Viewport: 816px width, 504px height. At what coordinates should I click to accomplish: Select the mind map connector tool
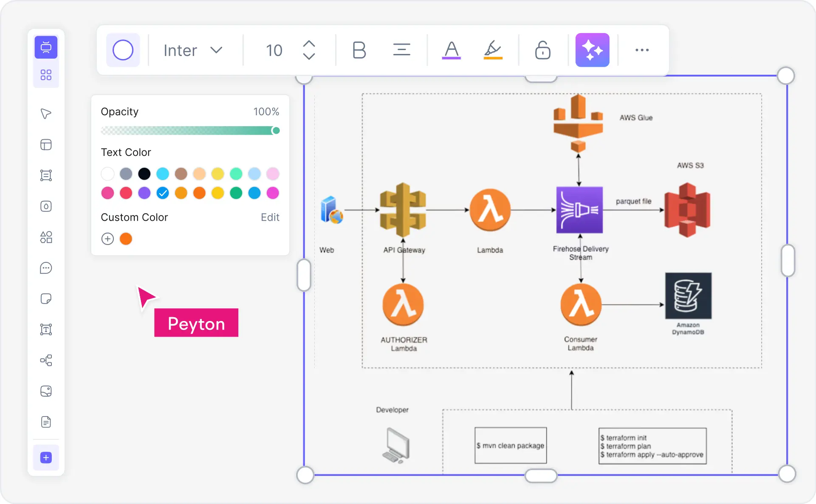click(x=46, y=360)
